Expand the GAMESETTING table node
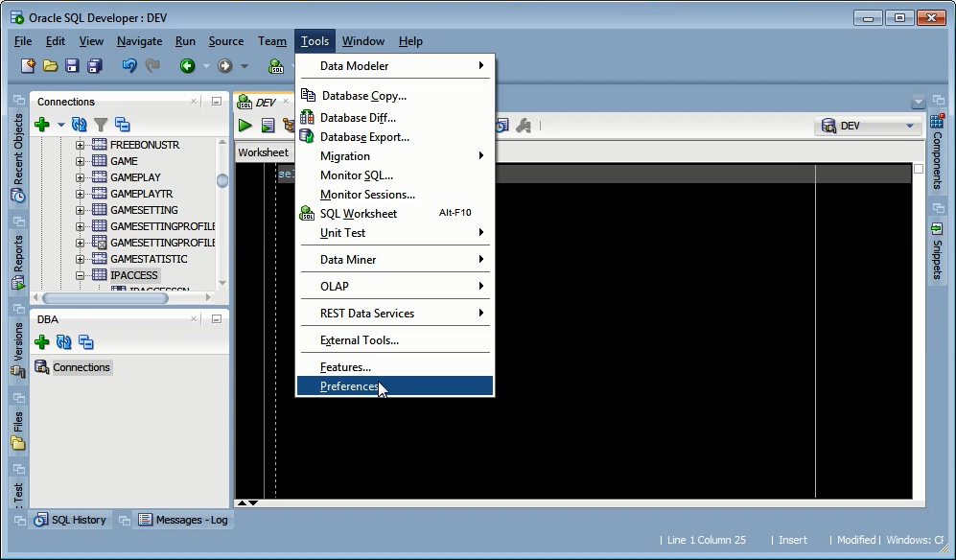 (x=80, y=210)
